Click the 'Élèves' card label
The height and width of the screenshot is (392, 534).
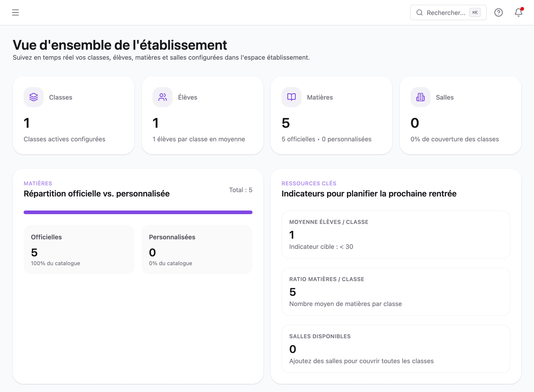point(188,97)
